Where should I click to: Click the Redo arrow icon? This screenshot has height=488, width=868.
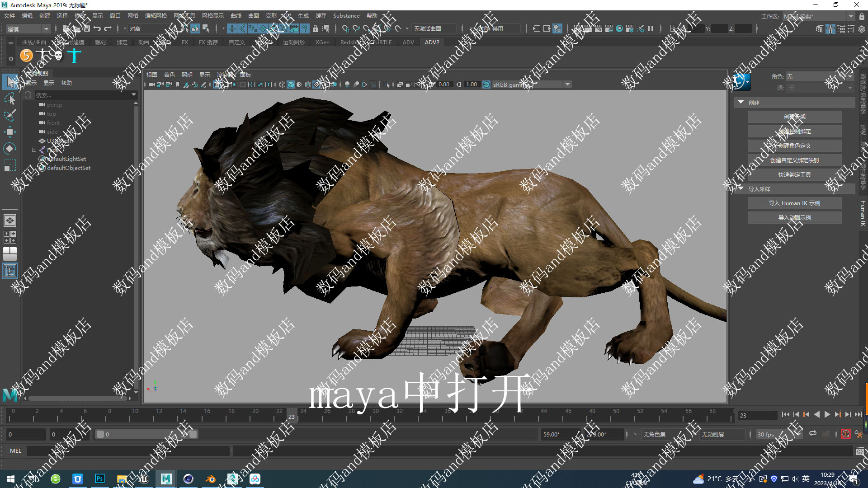pyautogui.click(x=108, y=28)
